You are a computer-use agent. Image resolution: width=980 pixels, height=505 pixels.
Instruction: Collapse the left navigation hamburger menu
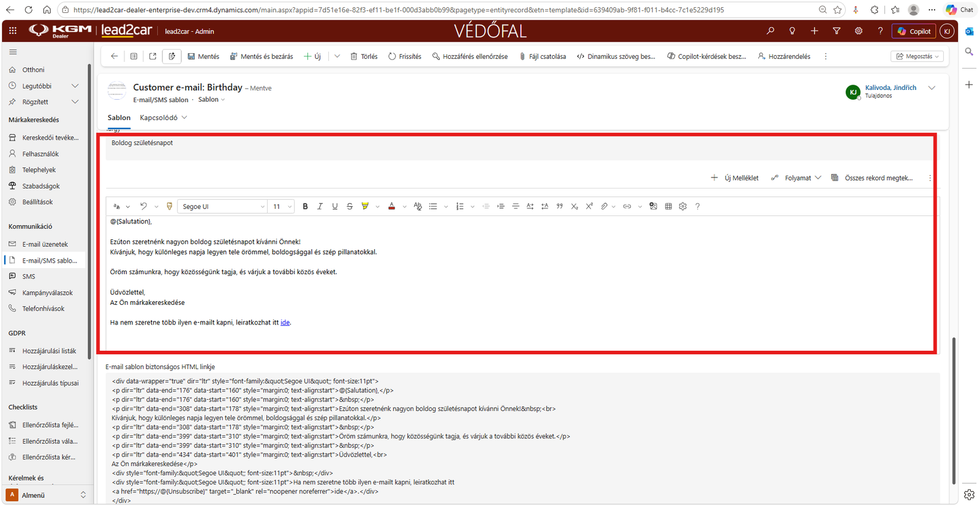point(13,52)
